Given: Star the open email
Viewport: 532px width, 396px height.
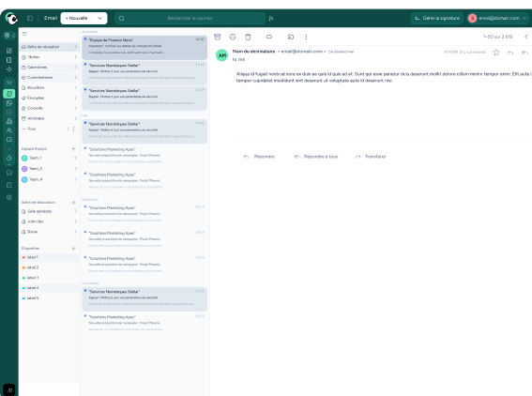Looking at the screenshot, I should [x=496, y=53].
